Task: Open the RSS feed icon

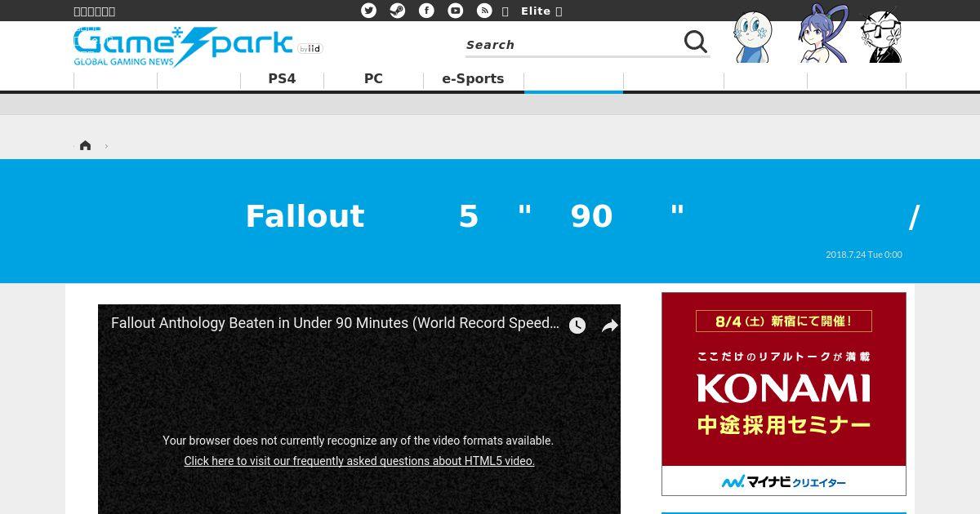Action: point(484,11)
